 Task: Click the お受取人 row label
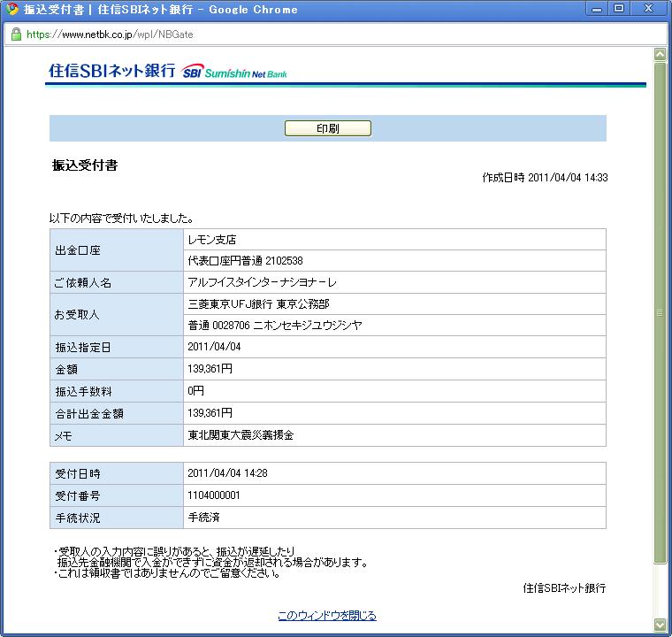tap(117, 315)
